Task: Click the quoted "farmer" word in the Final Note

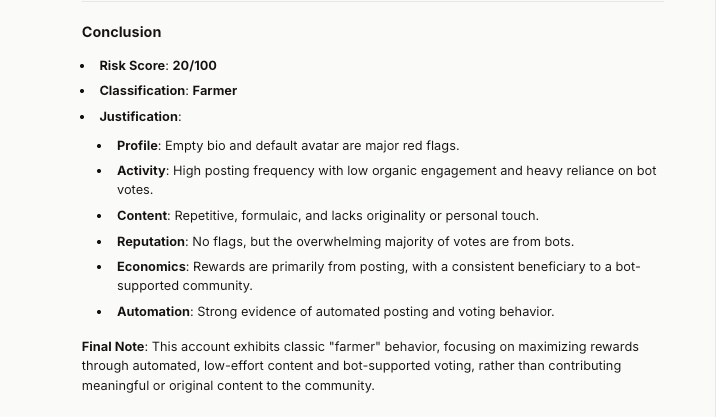Action: (x=355, y=347)
